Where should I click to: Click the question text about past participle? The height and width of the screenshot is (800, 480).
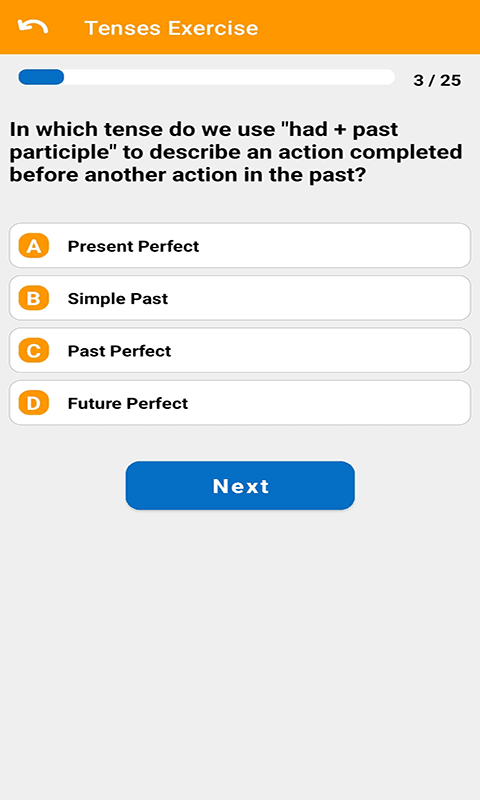[236, 152]
